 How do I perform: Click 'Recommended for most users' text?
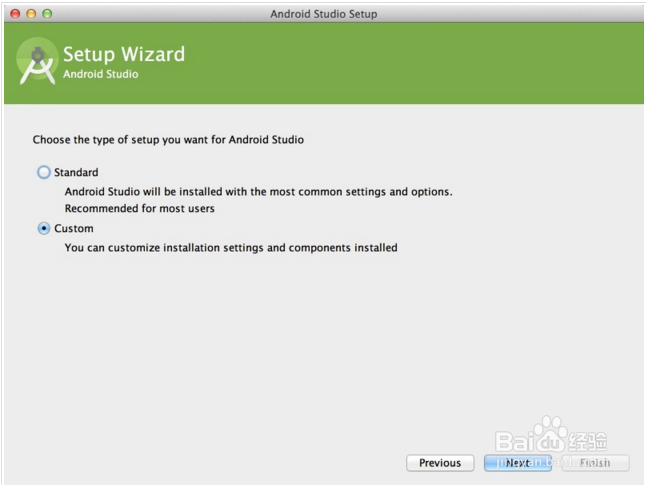(x=140, y=209)
